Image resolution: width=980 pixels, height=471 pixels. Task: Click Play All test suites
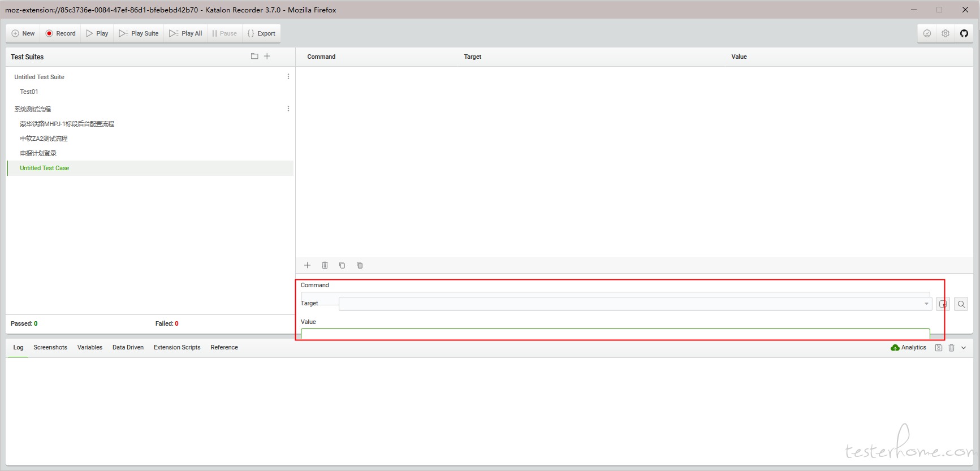(185, 33)
